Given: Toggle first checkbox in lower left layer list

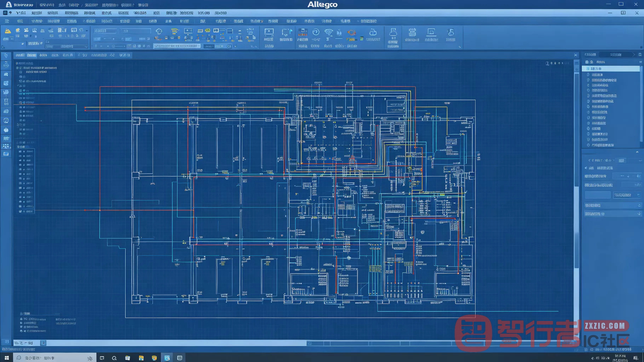Looking at the screenshot, I should pos(20,151).
